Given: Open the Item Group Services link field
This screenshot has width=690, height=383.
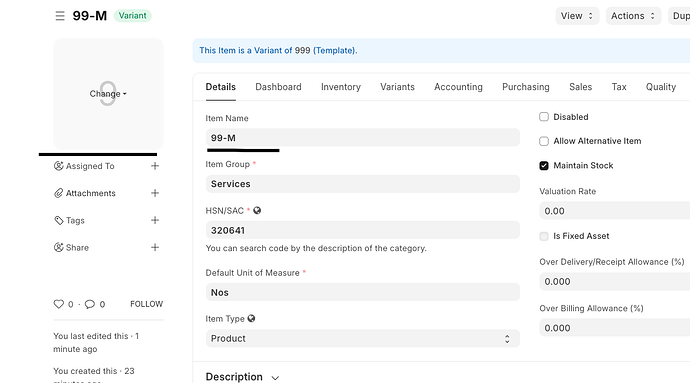Looking at the screenshot, I should pos(363,184).
